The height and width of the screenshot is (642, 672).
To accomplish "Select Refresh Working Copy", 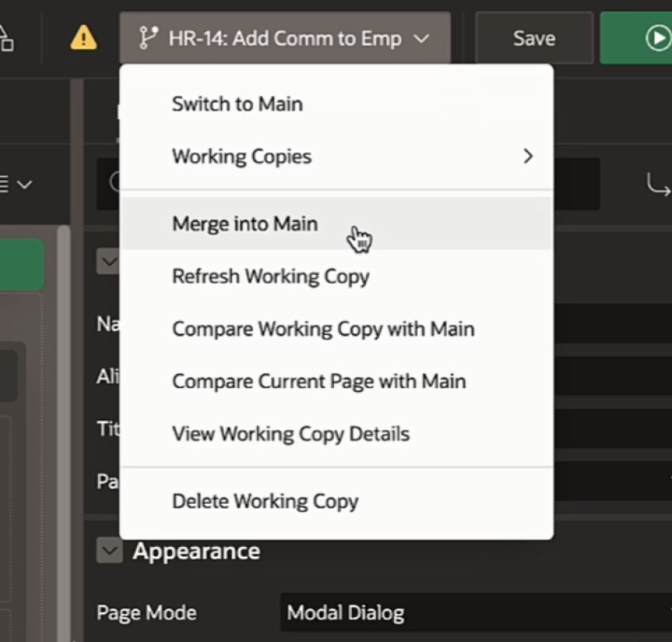I will (x=270, y=277).
